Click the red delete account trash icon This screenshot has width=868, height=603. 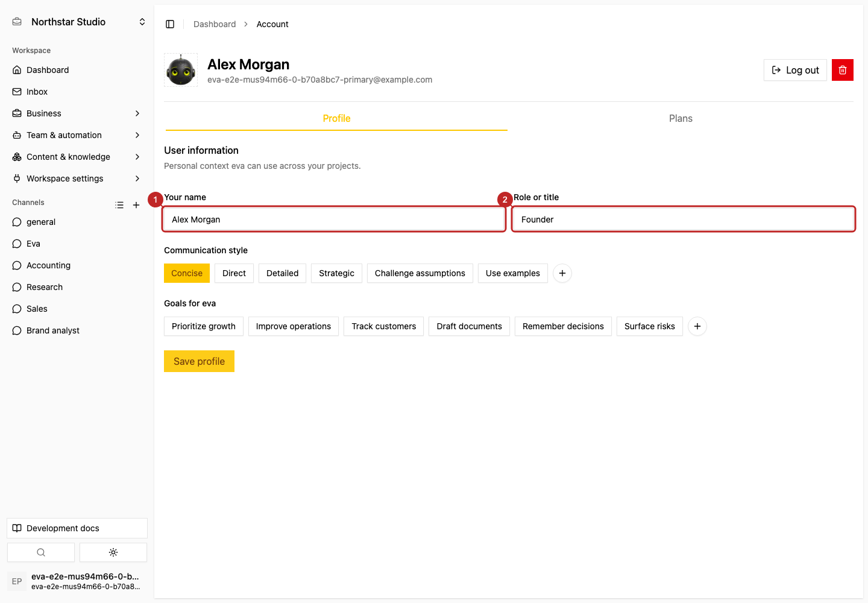click(x=843, y=70)
